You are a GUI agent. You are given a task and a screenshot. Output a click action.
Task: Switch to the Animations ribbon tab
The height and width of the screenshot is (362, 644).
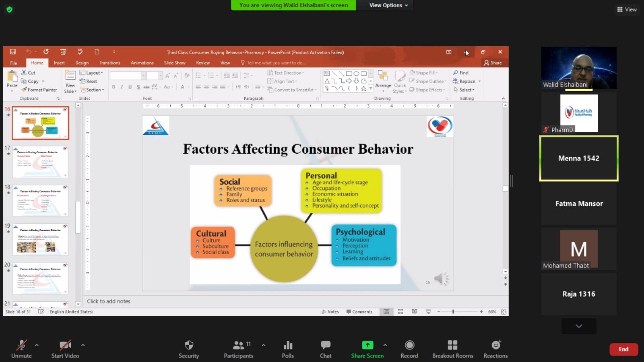tap(142, 63)
